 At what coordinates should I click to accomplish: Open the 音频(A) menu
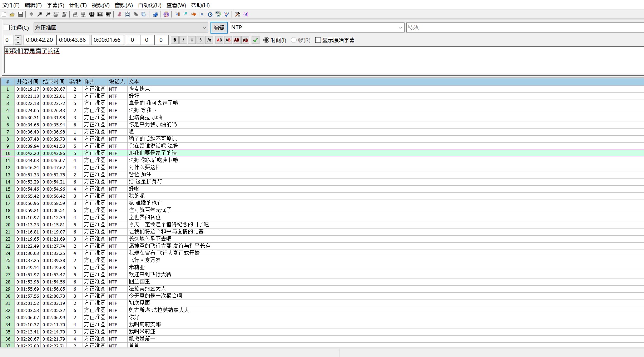124,5
